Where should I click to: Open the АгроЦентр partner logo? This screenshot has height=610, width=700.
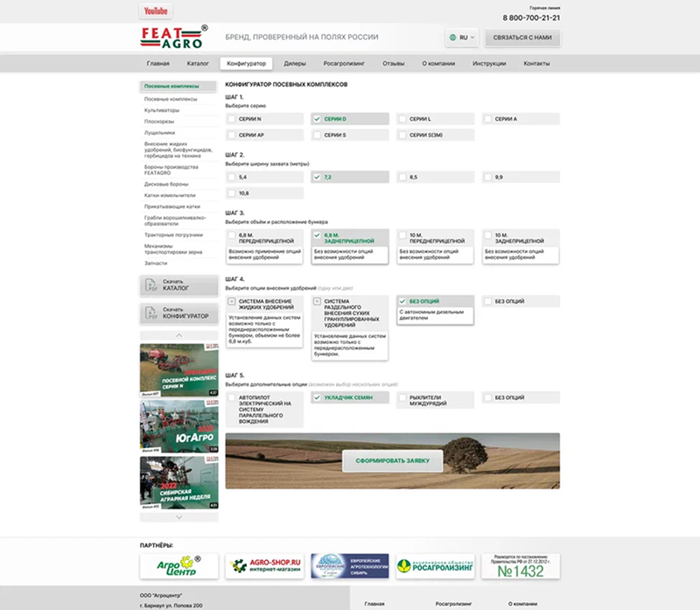point(178,565)
